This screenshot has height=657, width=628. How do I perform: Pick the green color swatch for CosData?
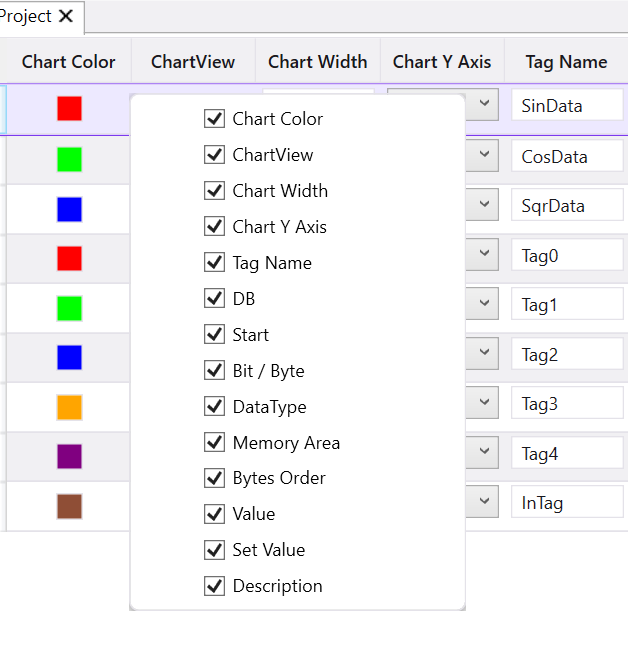coord(70,159)
